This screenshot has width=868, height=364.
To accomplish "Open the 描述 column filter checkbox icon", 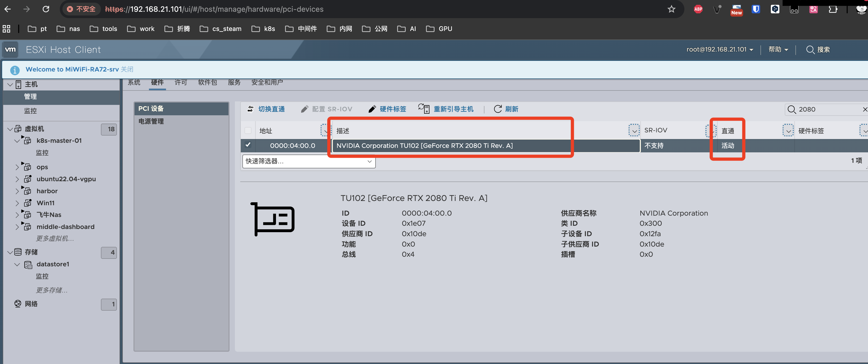I will [634, 130].
